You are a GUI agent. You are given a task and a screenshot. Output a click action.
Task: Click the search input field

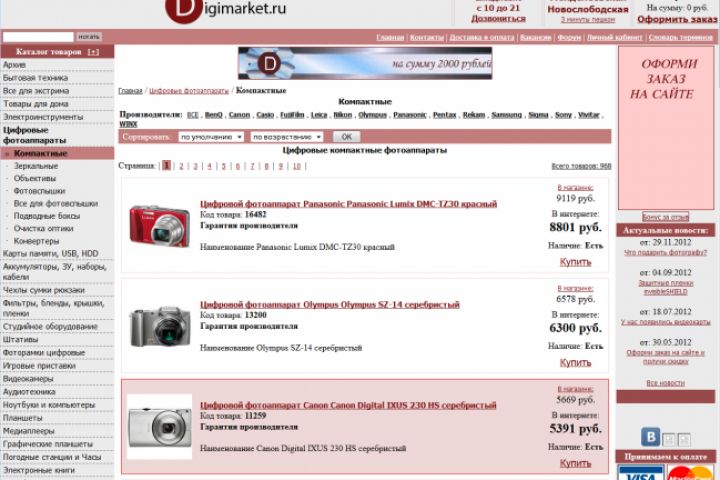(x=38, y=37)
